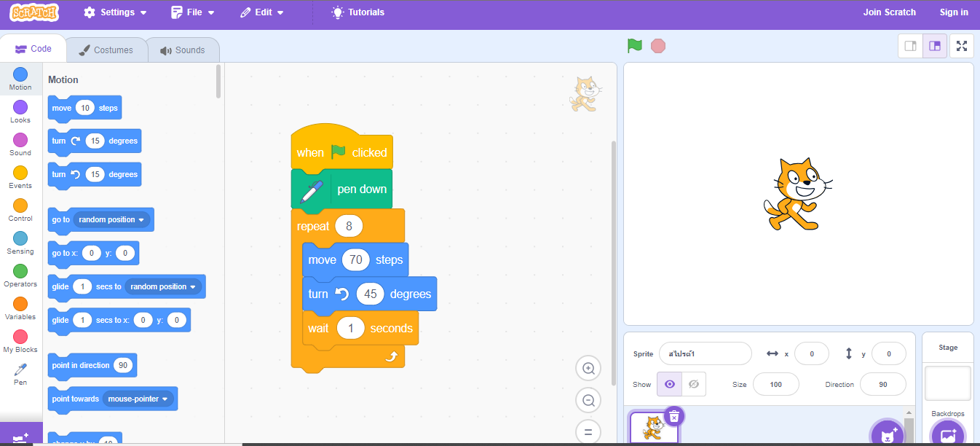Open Tutorials from the top bar
Screen dimensions: 980x446
[x=357, y=12]
